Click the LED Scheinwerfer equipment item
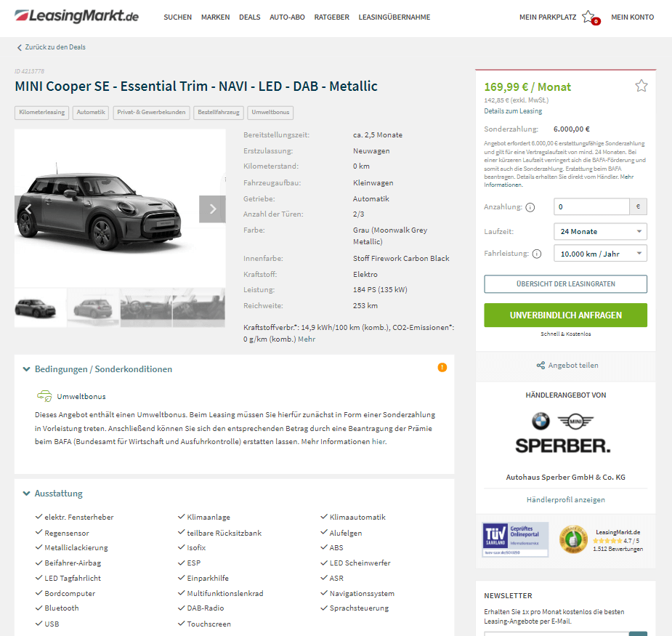This screenshot has height=636, width=672. pos(360,563)
